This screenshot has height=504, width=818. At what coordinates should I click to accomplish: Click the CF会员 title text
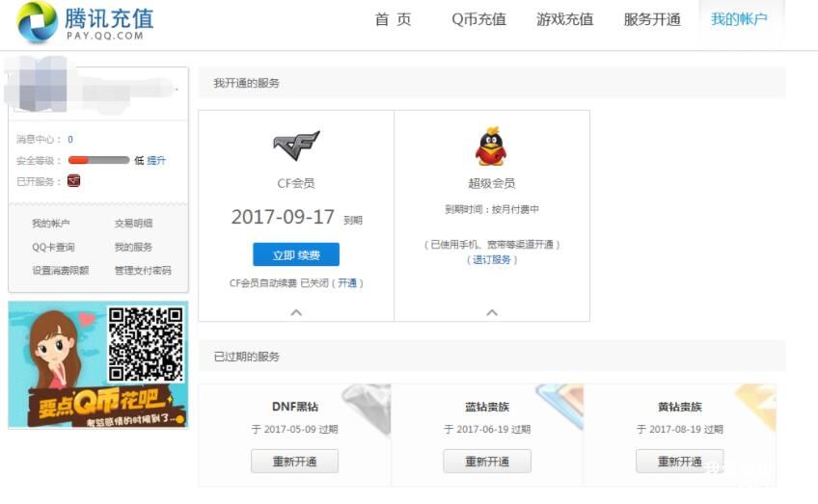296,183
